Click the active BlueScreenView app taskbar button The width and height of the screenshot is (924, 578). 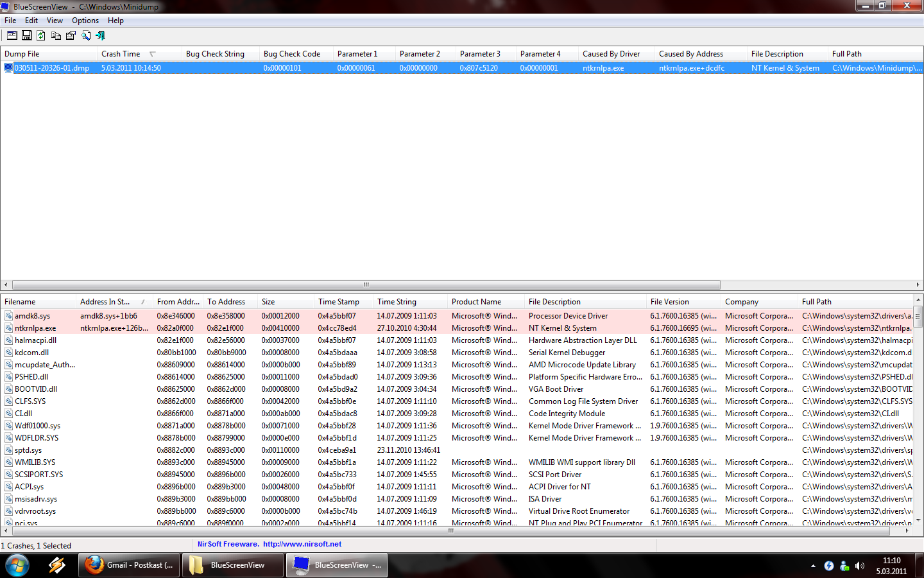coord(337,565)
